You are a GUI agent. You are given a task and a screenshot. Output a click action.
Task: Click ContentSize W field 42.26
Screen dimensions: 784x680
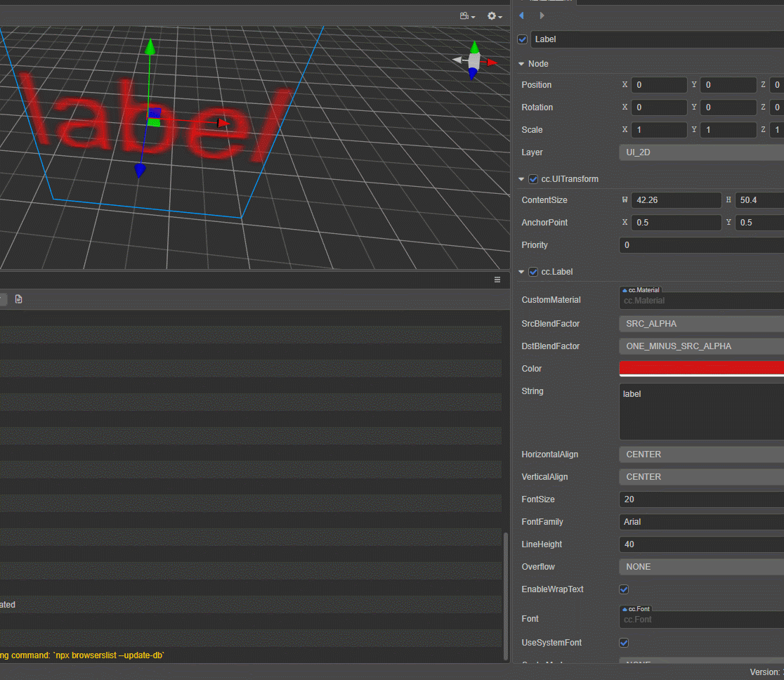pos(676,200)
